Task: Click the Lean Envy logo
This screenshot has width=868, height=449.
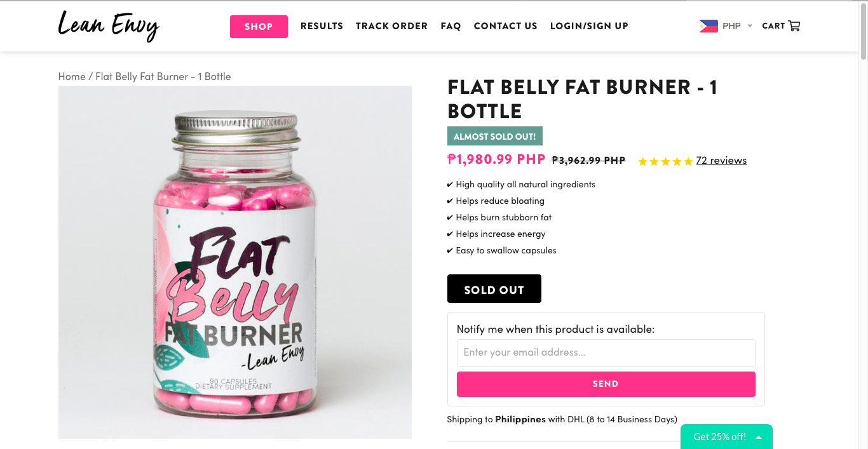Action: pyautogui.click(x=108, y=26)
